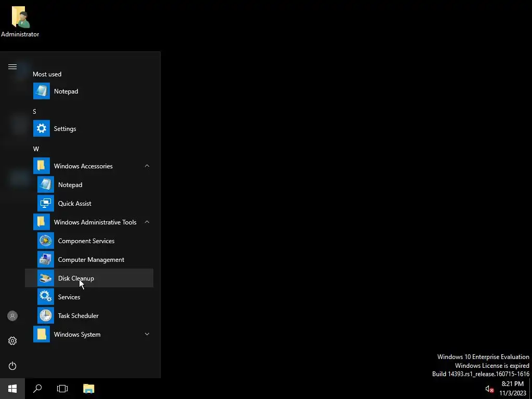Viewport: 532px width, 399px height.
Task: Click the 'Computer Management' label text
Action: coord(91,260)
